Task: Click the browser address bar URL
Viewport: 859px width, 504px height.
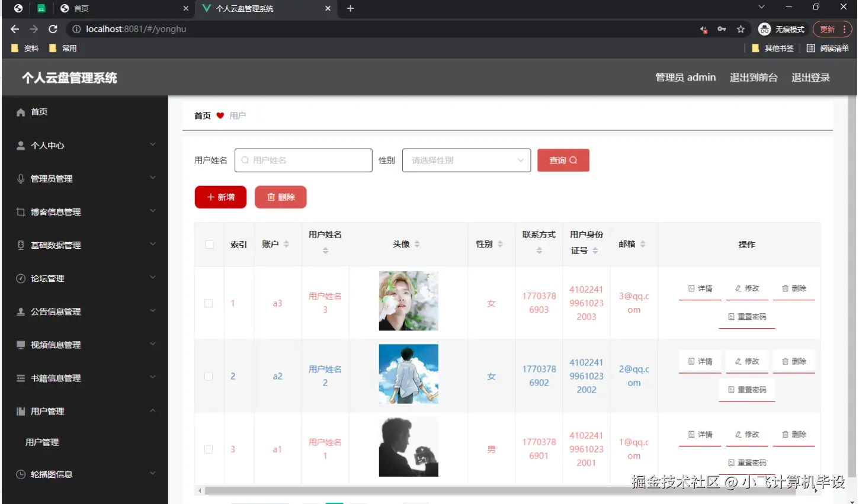Action: (x=136, y=29)
